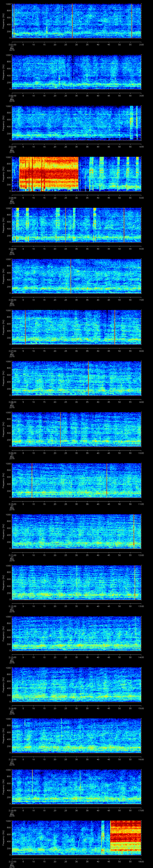This screenshot has height=868, width=153.
Task: Click the red spike at 48 s in 2:07:00 panel
Action: click(x=115, y=327)
